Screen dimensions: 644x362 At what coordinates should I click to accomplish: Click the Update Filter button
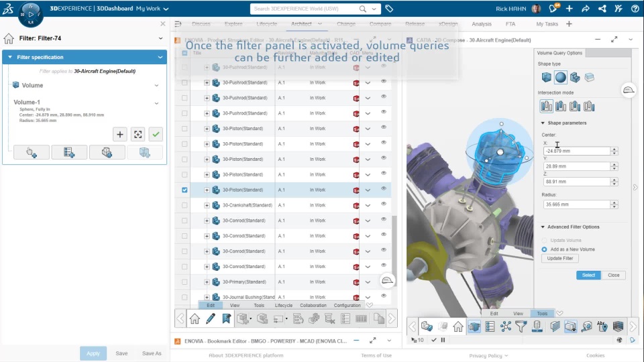tap(559, 259)
